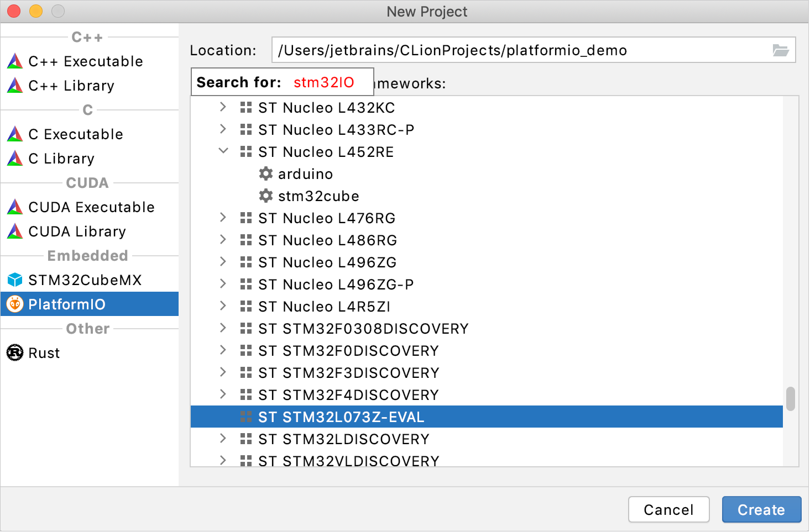The height and width of the screenshot is (532, 810).
Task: Select ST Nucleo L496ZG-P board row
Action: click(487, 284)
